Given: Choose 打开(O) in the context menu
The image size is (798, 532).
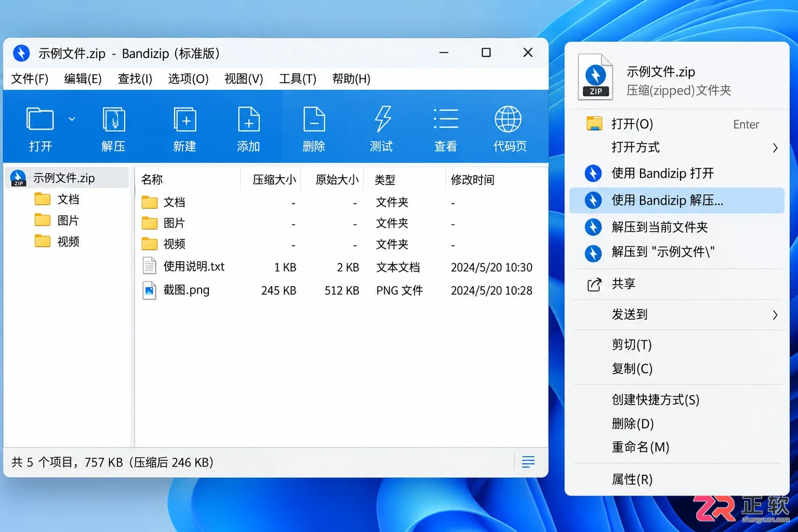Looking at the screenshot, I should (x=677, y=124).
